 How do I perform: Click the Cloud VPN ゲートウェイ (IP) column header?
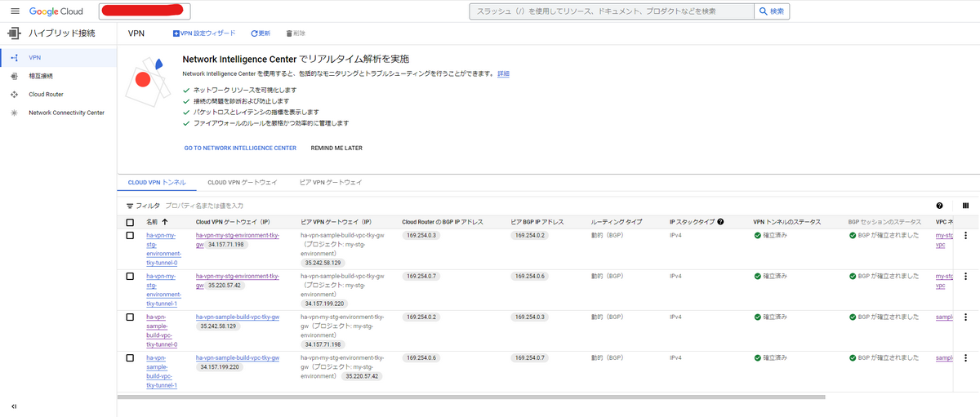(x=232, y=222)
